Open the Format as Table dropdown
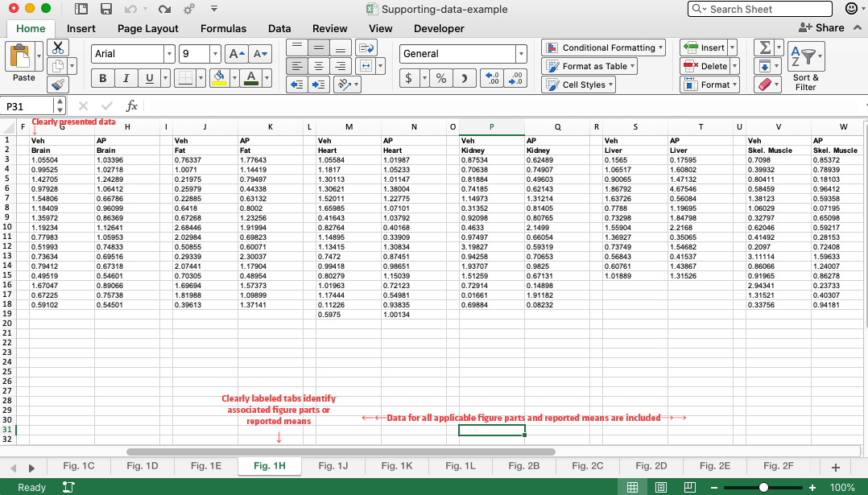 (x=589, y=66)
